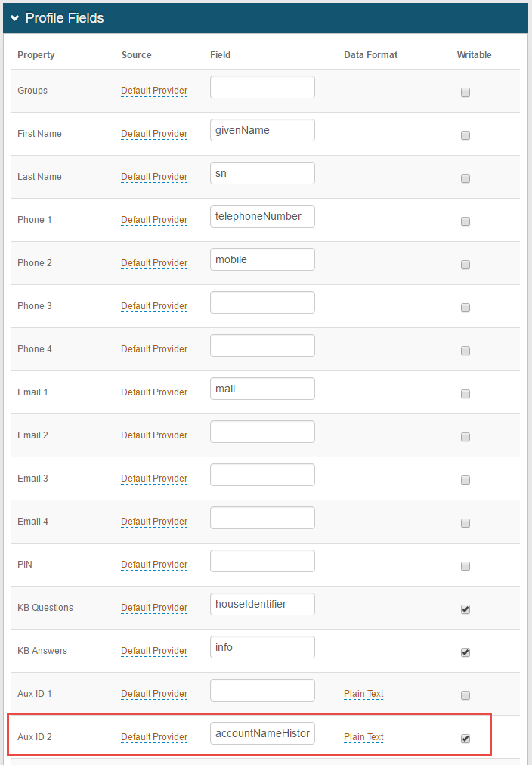532x765 pixels.
Task: Open Default Provider source for Phone 1
Action: coord(154,220)
